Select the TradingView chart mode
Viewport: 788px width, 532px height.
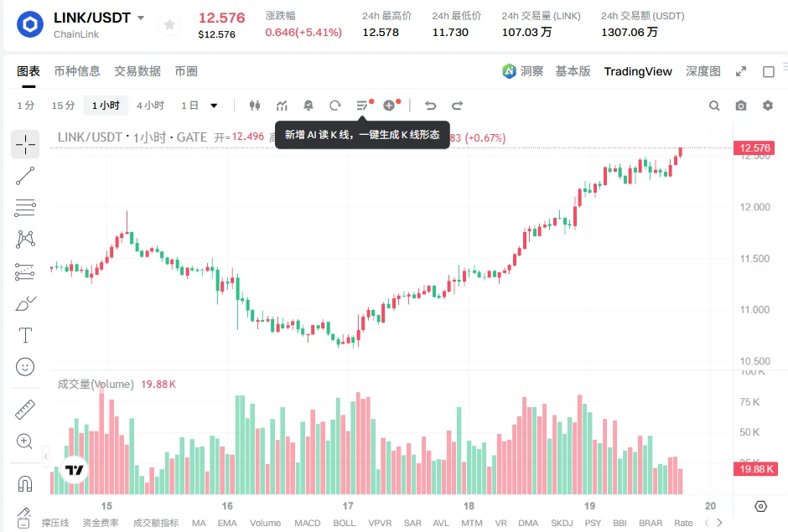click(x=638, y=71)
